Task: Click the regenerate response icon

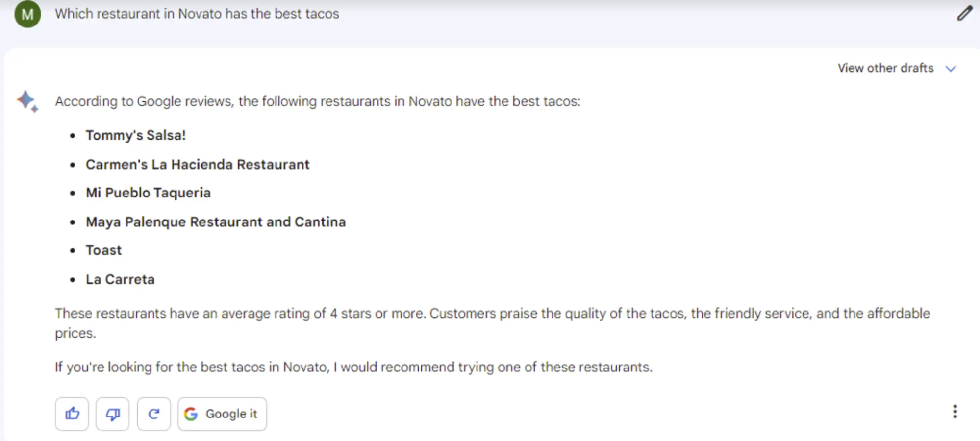Action: (153, 414)
